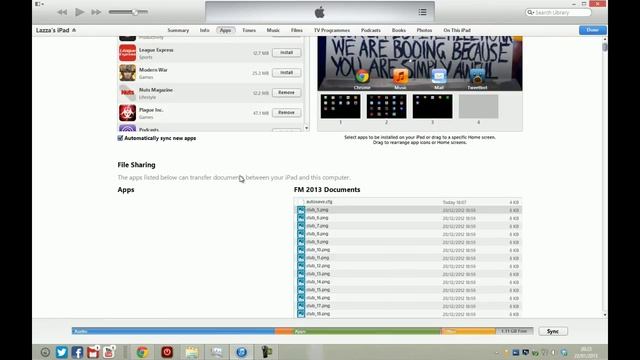Click the Audio segment of capacity bar

(173, 331)
